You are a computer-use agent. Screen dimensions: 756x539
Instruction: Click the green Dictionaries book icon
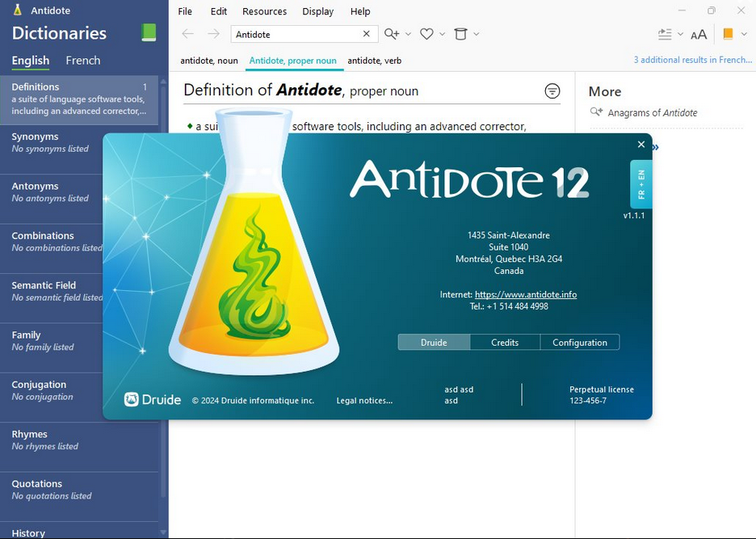(x=149, y=33)
